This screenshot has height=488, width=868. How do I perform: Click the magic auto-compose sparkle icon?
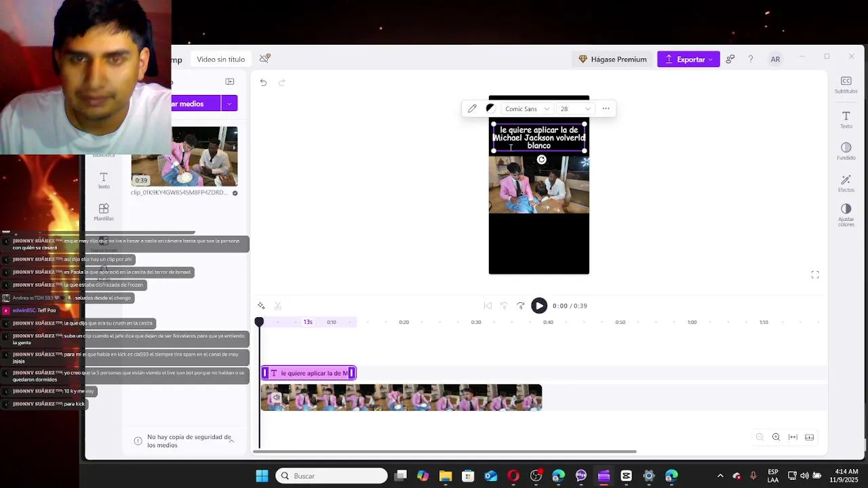click(x=261, y=306)
